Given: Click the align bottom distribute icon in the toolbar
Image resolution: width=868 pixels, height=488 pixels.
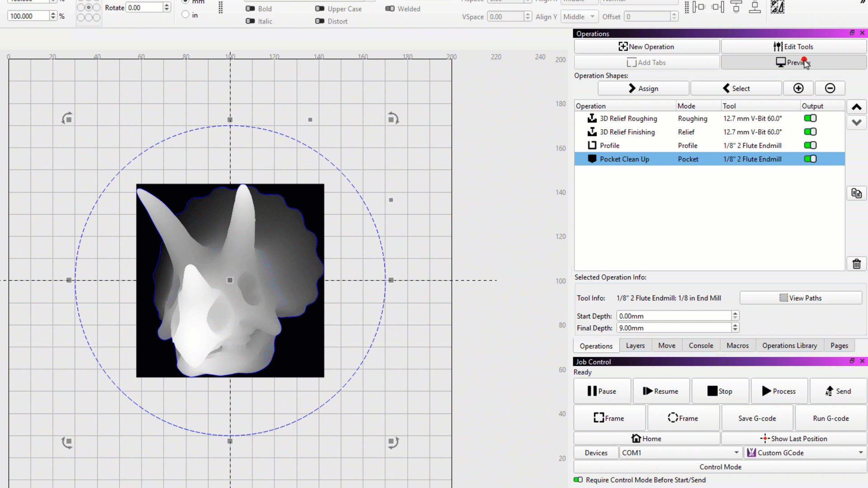Looking at the screenshot, I should point(755,7).
